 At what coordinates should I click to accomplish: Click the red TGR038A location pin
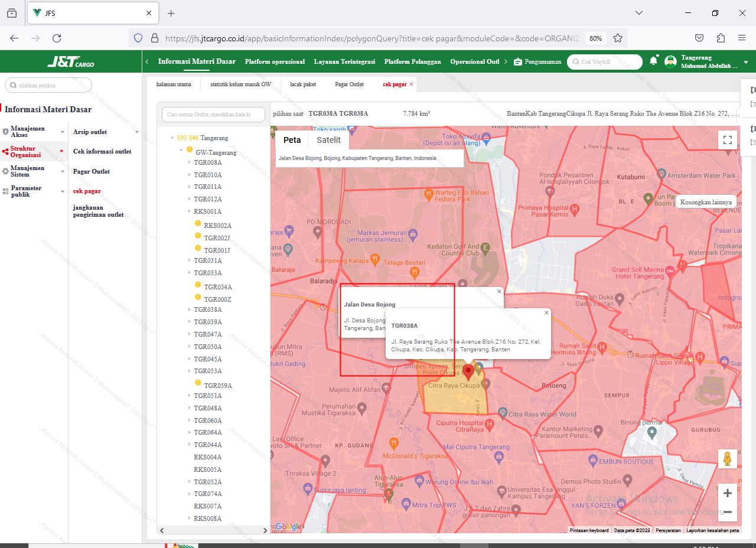(x=468, y=371)
